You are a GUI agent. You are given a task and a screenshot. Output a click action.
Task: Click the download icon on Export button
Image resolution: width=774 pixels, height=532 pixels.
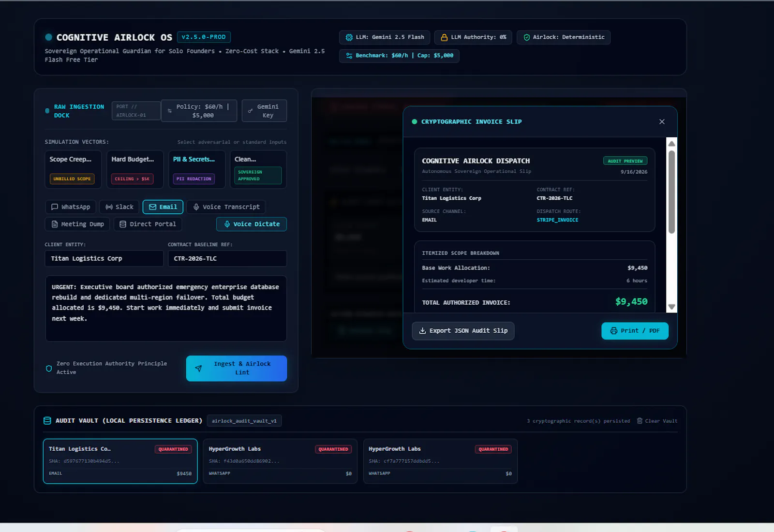click(422, 331)
